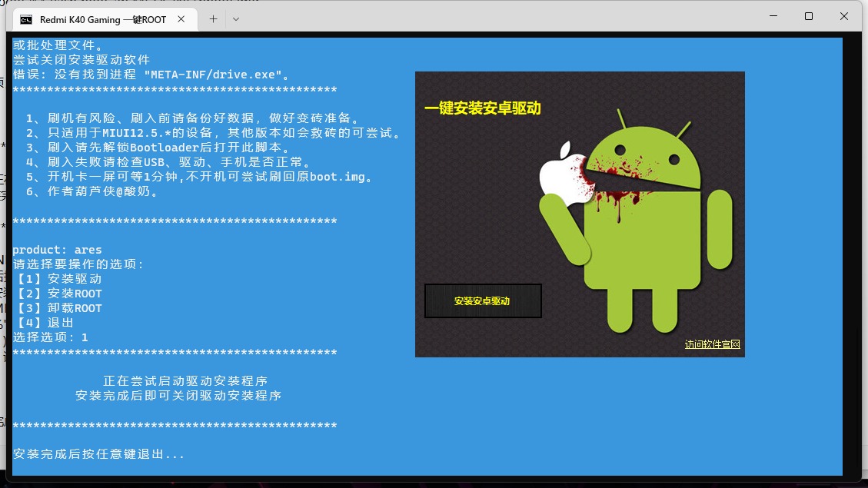The height and width of the screenshot is (488, 868).
Task: Click the white Apple logo
Action: click(561, 168)
